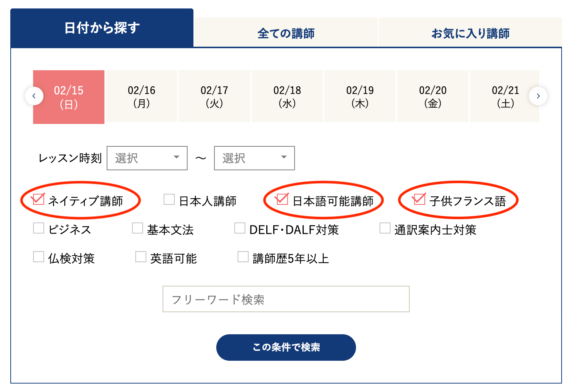Enable the 講師歴5年以上 filter
Image resolution: width=573 pixels, height=392 pixels.
(243, 257)
